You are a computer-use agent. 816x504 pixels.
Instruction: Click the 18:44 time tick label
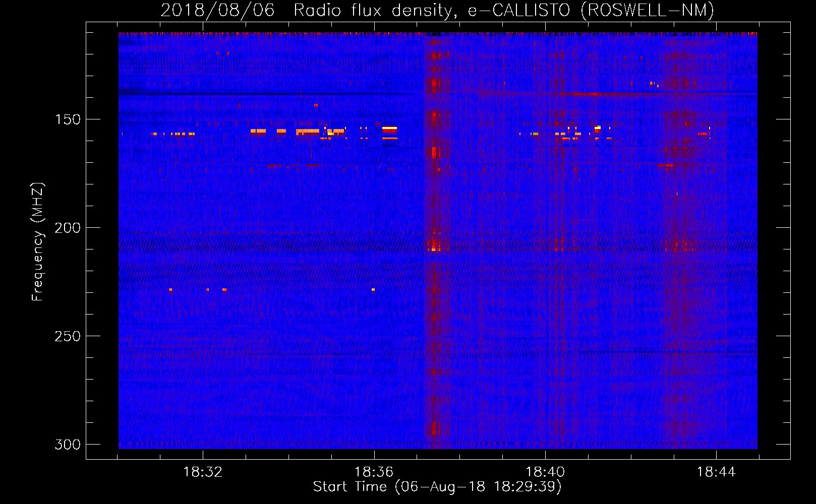[x=716, y=472]
